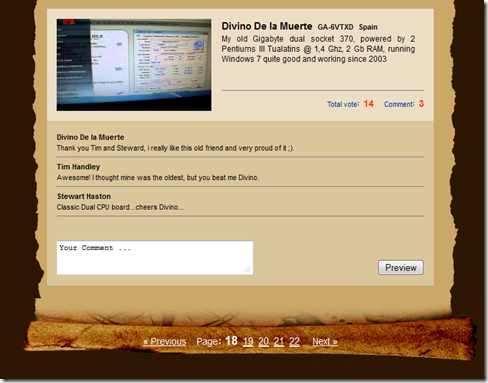The image size is (488, 383).
Task: Click the 'Awesome! I thought mine was the oldest' comment
Action: point(158,178)
